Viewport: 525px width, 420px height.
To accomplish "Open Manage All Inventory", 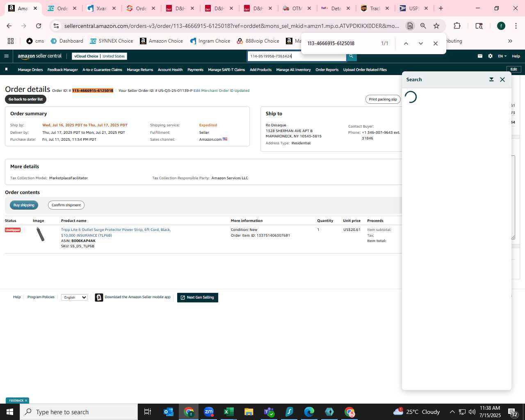I will point(293,70).
